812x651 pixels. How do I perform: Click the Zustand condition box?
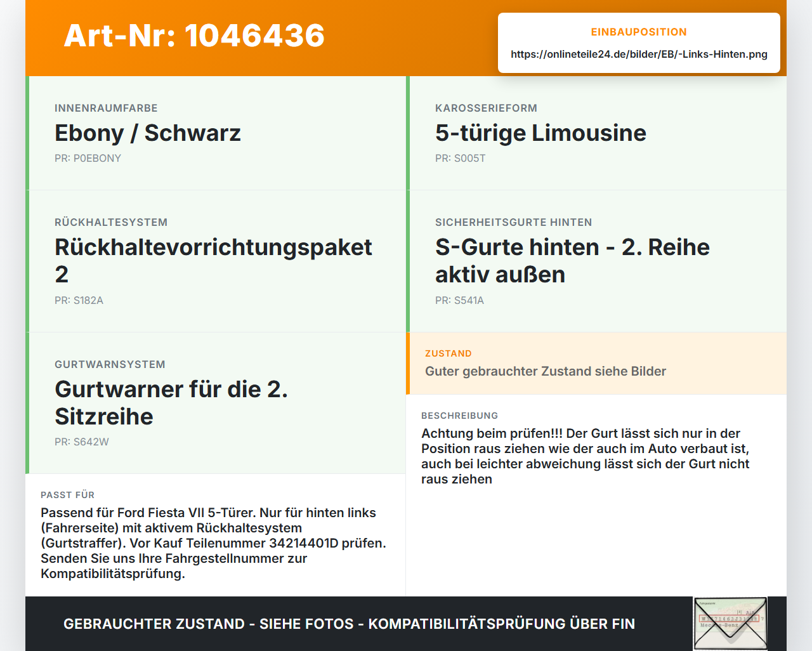click(596, 363)
